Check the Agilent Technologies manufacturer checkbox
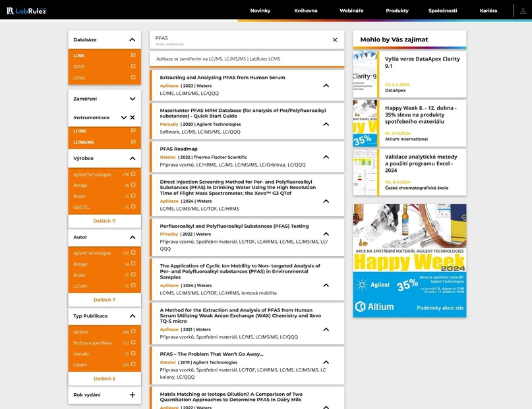532x409 pixels. pos(133,175)
